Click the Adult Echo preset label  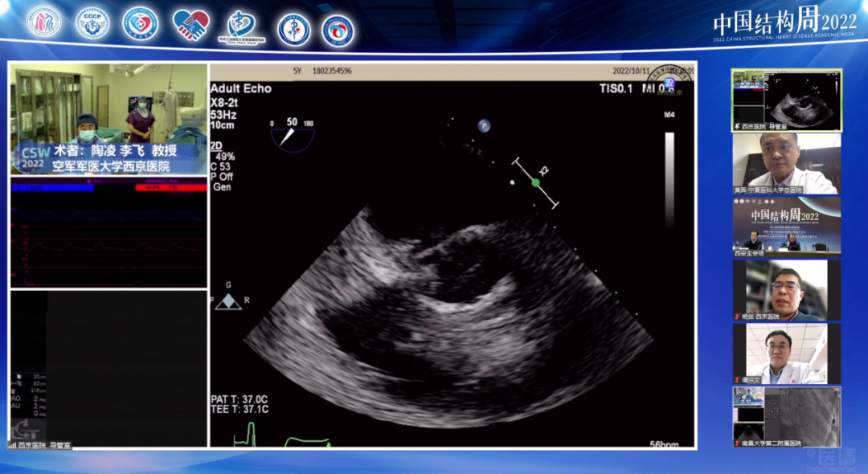pyautogui.click(x=240, y=88)
